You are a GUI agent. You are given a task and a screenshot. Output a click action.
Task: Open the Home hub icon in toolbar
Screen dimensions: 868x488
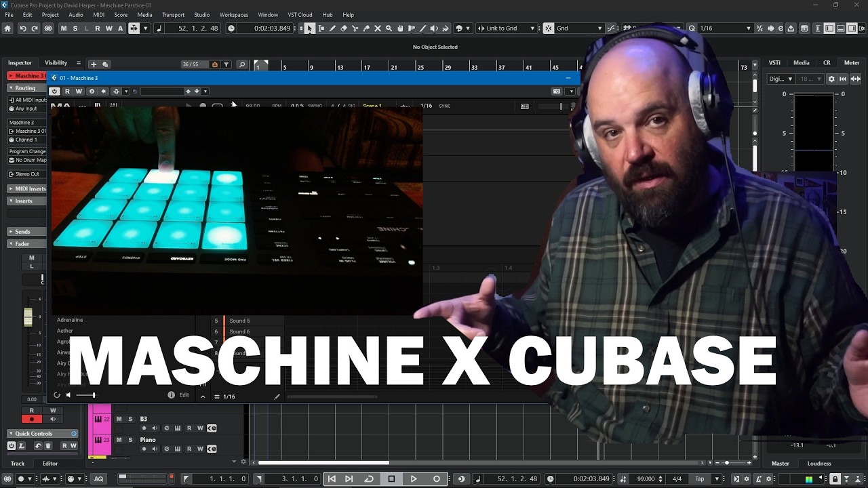7,28
